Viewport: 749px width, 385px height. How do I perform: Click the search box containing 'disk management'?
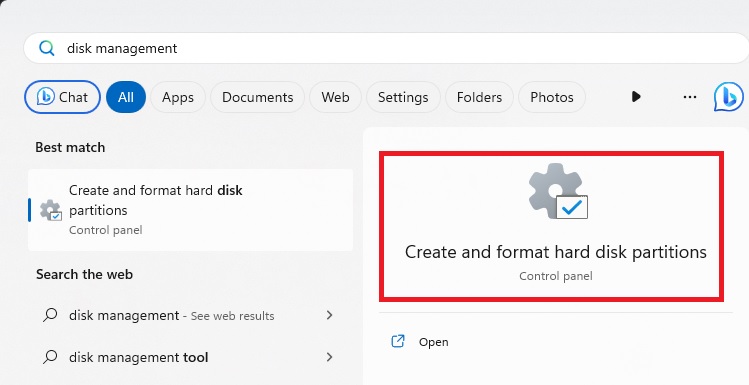tap(386, 48)
